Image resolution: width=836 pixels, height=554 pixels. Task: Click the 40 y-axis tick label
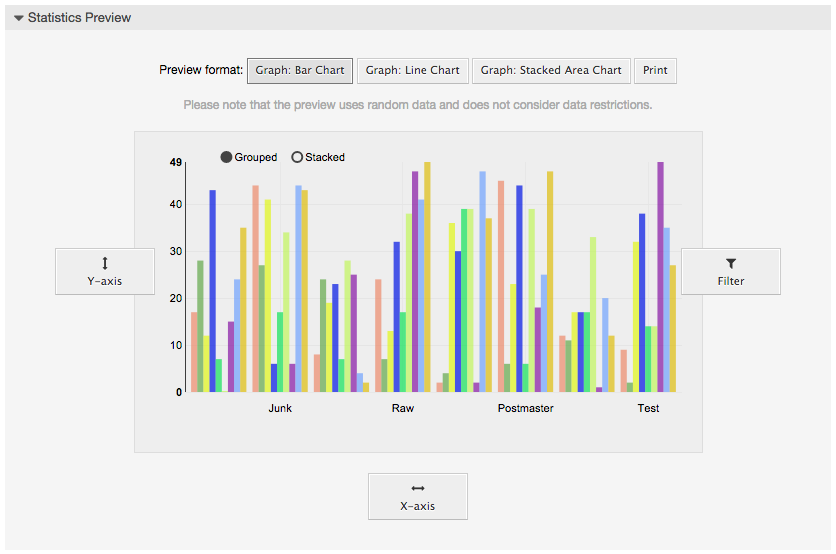pos(176,204)
